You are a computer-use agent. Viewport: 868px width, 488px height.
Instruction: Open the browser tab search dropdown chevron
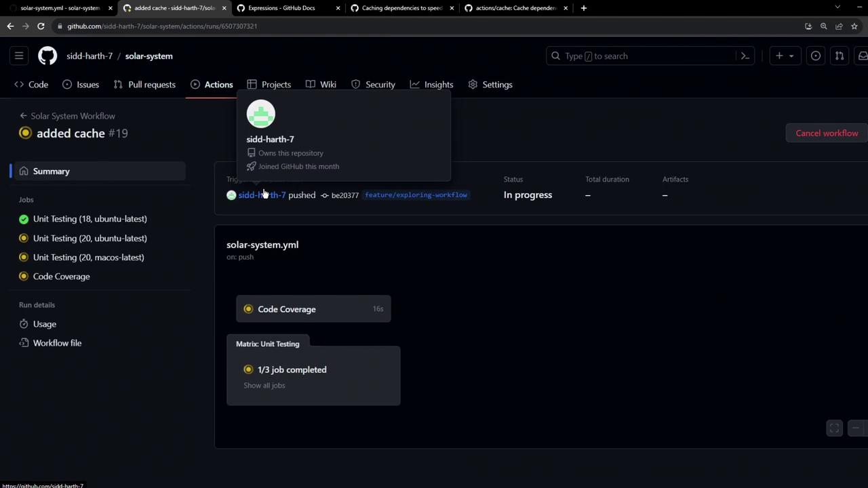tap(837, 7)
